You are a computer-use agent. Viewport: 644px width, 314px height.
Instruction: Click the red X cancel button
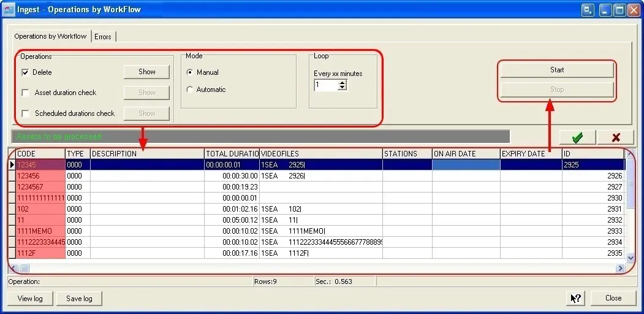tap(615, 137)
